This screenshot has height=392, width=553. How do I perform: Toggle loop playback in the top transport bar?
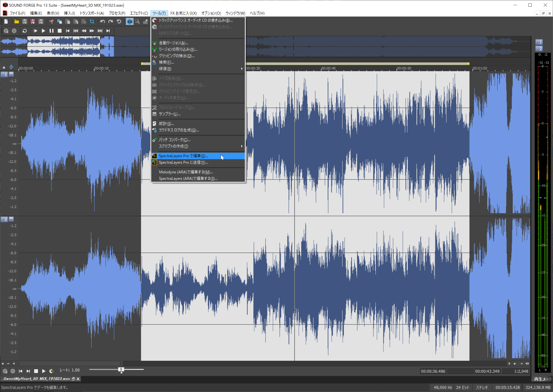(x=24, y=31)
